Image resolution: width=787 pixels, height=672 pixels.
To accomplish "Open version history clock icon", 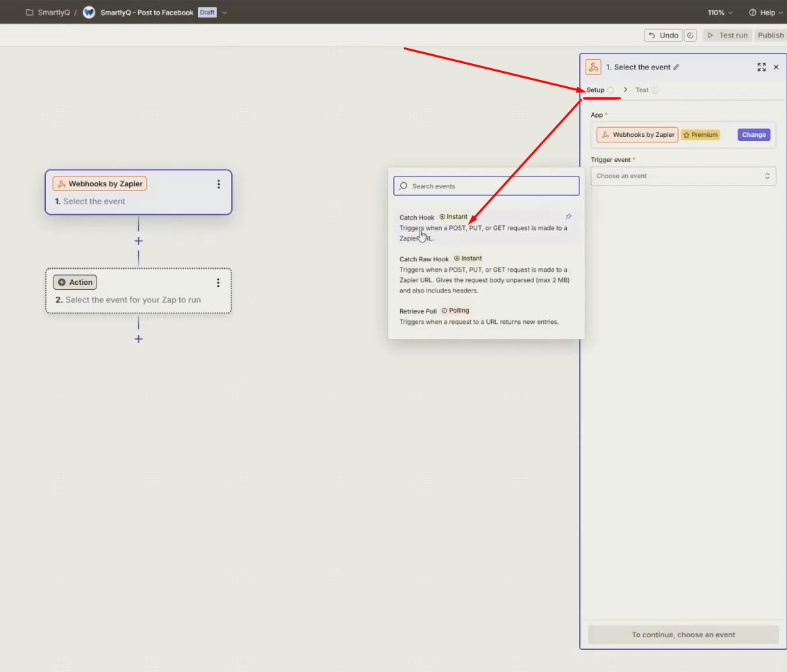I will (x=690, y=35).
